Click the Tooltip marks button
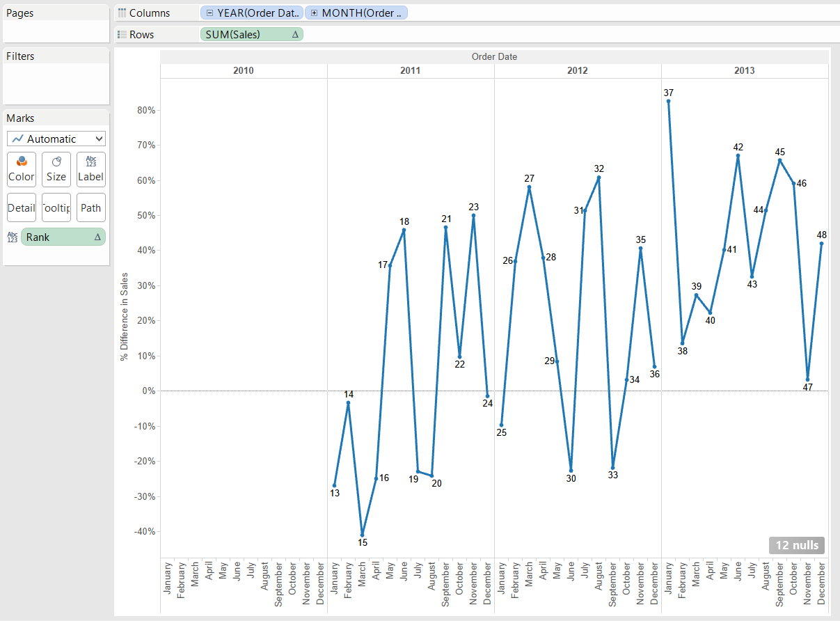840x621 pixels. coord(56,207)
